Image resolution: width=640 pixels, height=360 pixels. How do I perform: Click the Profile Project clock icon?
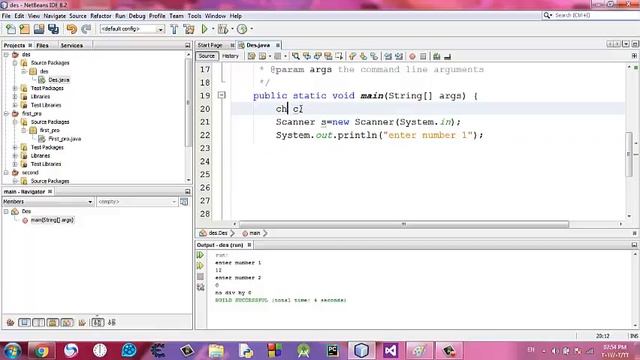[x=242, y=29]
